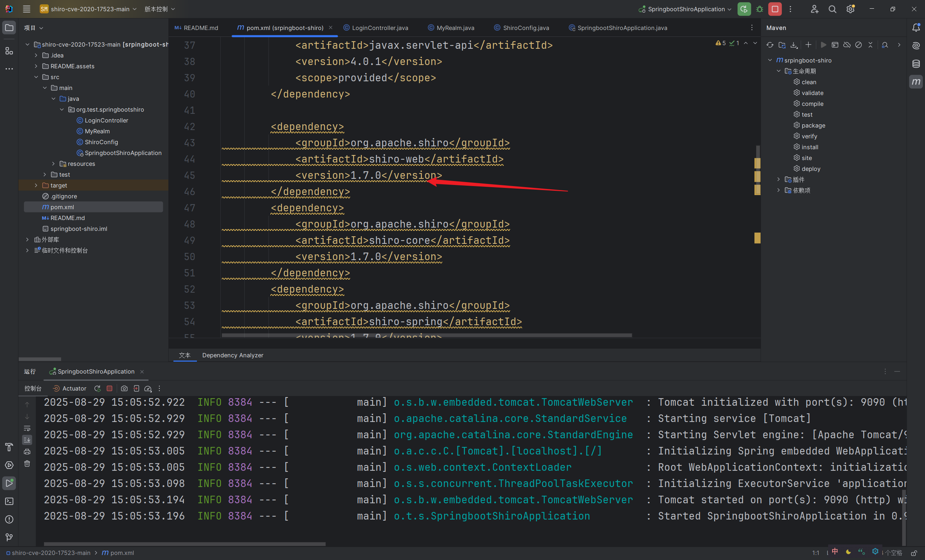Click the Debug bug icon
The height and width of the screenshot is (560, 925).
click(760, 9)
